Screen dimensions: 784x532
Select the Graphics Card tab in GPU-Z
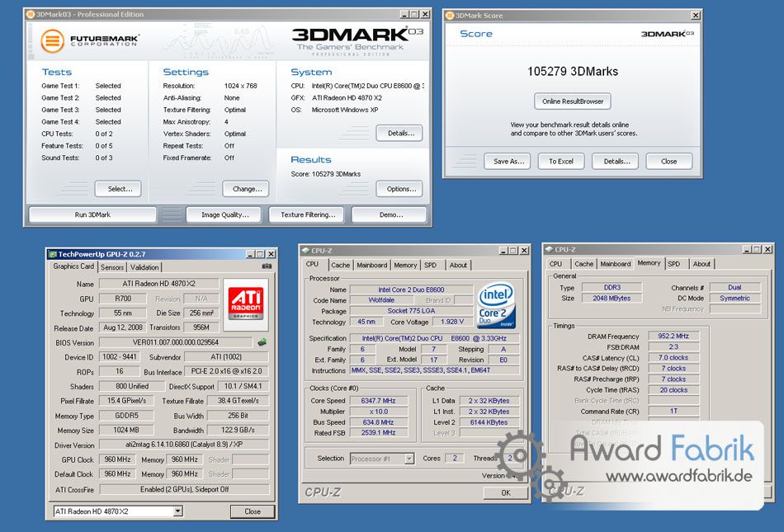point(73,266)
